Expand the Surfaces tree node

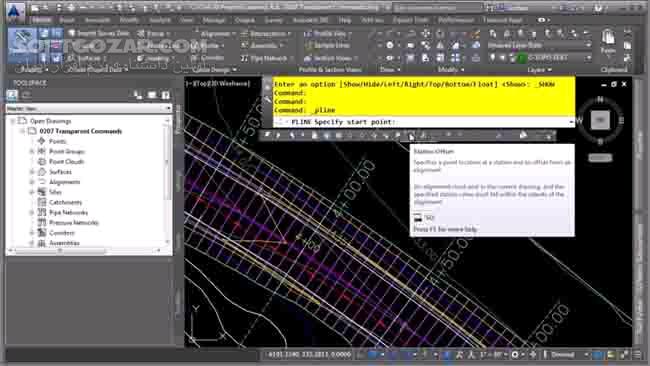point(32,172)
